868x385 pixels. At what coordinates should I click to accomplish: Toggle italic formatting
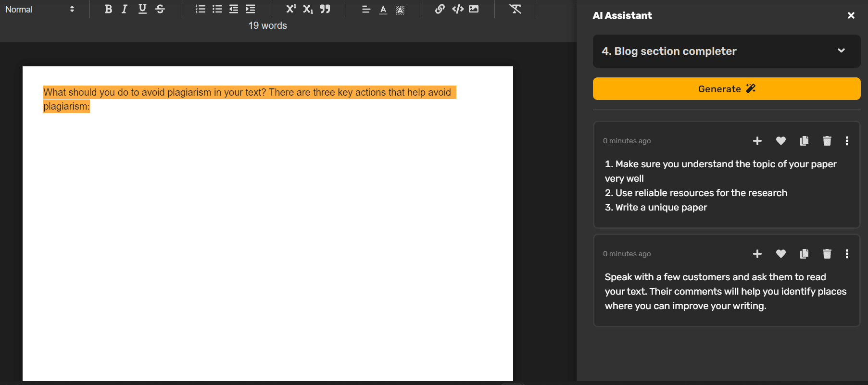125,9
